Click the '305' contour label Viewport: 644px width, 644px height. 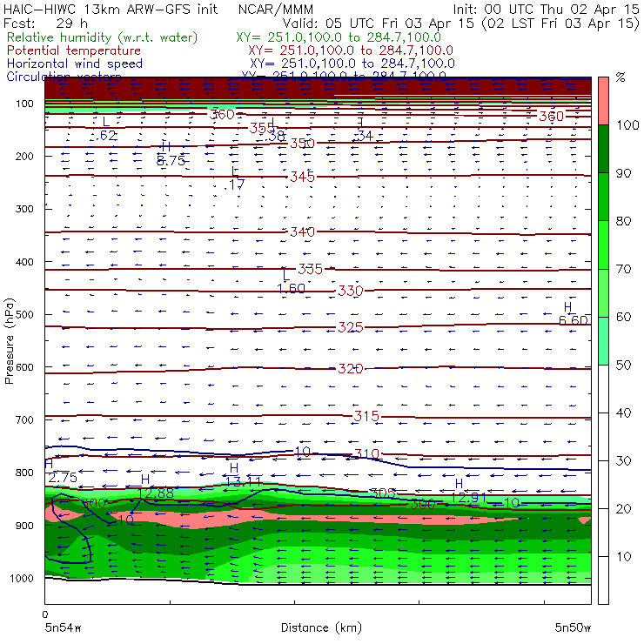(382, 493)
